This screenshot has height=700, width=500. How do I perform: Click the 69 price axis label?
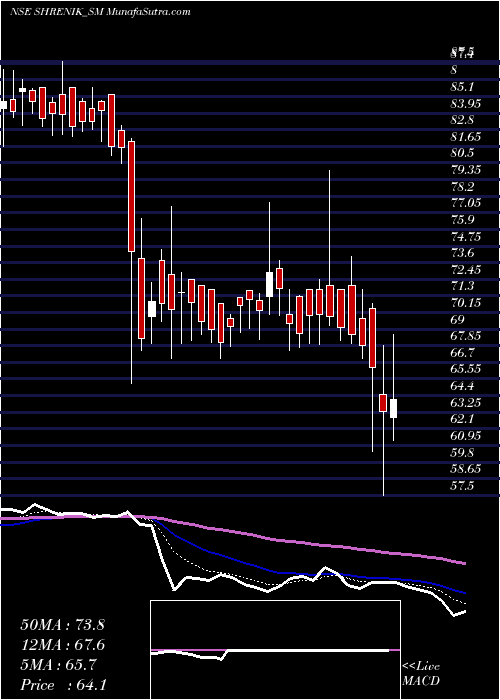click(x=458, y=320)
